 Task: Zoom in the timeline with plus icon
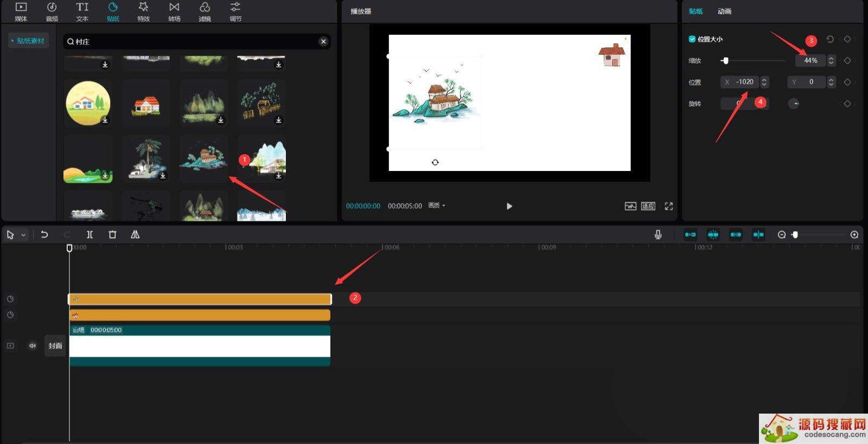click(854, 234)
